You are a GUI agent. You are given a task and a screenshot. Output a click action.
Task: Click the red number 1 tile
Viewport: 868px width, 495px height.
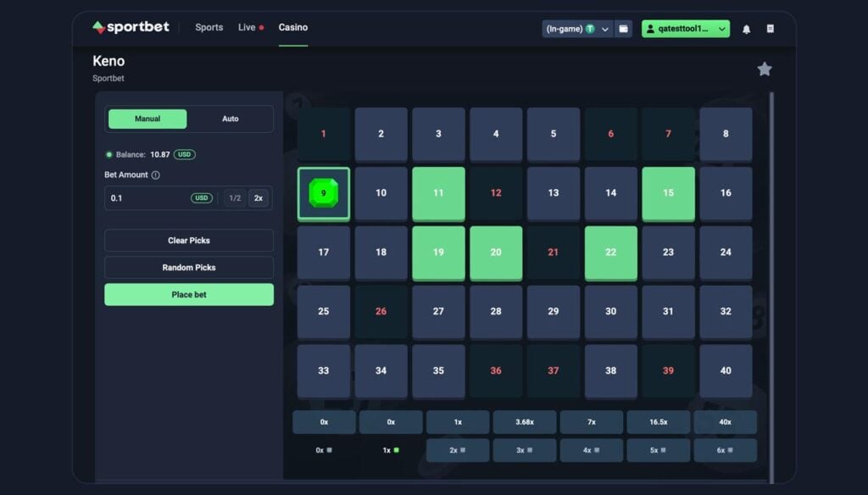323,135
